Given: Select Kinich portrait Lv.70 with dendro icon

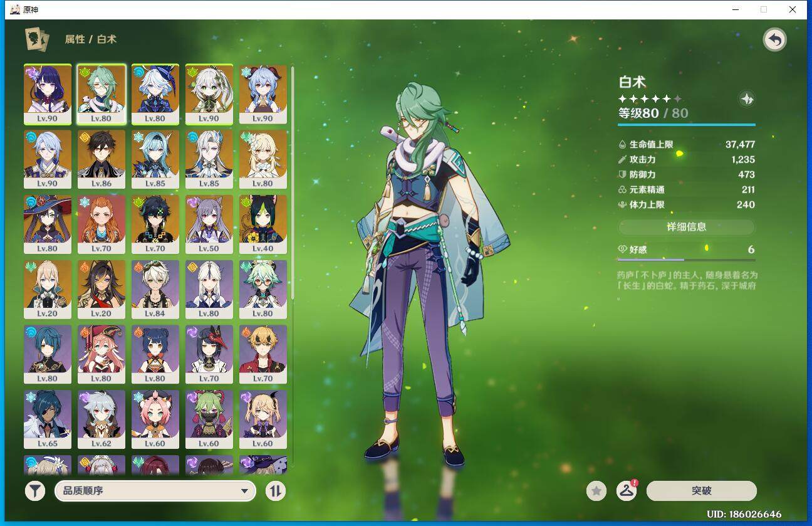Looking at the screenshot, I should pyautogui.click(x=155, y=224).
